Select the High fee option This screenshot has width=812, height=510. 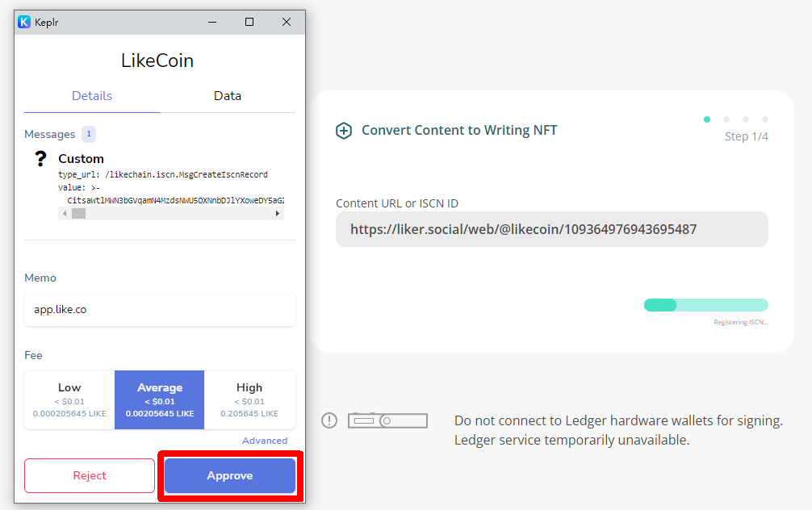click(x=249, y=399)
